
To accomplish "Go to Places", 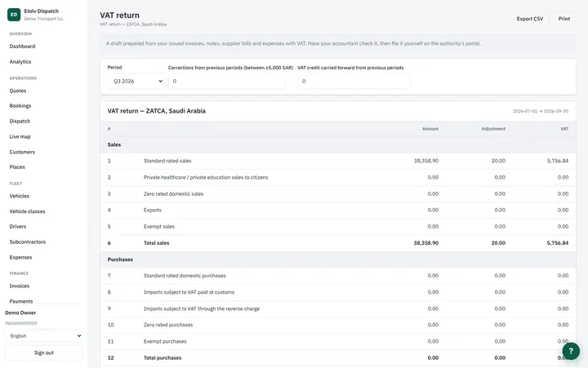I will pyautogui.click(x=17, y=166).
